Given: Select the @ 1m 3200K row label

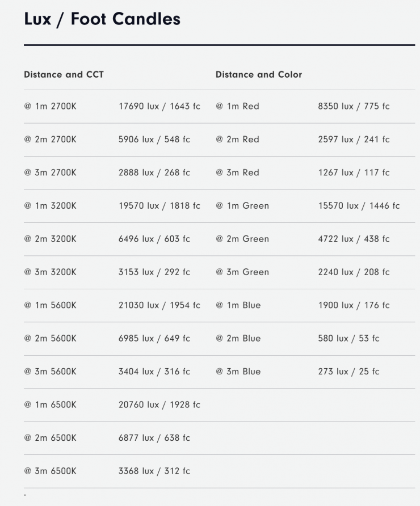Looking at the screenshot, I should [x=50, y=206].
